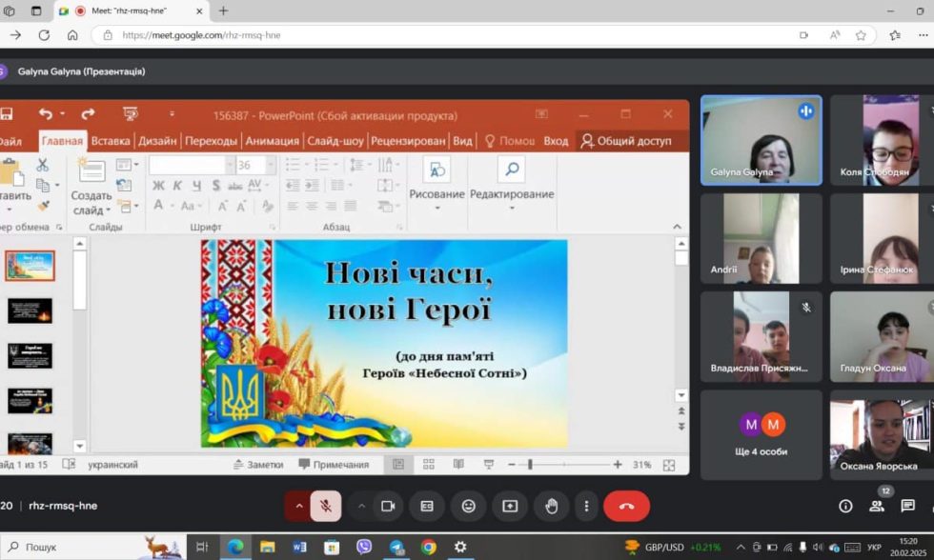Switch PowerPoint to Slide Sorter view
This screenshot has height=560, width=934.
coord(427,466)
